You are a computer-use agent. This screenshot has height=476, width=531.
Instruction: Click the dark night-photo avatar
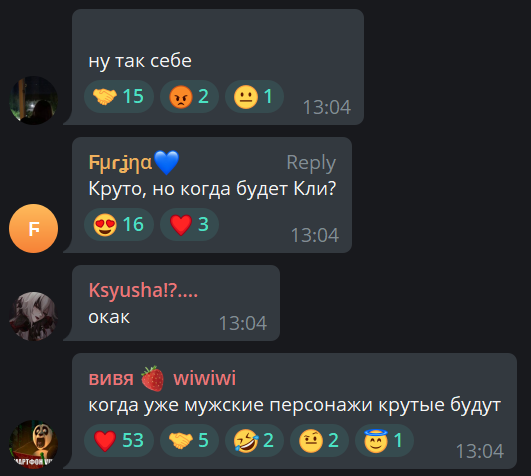pos(34,101)
